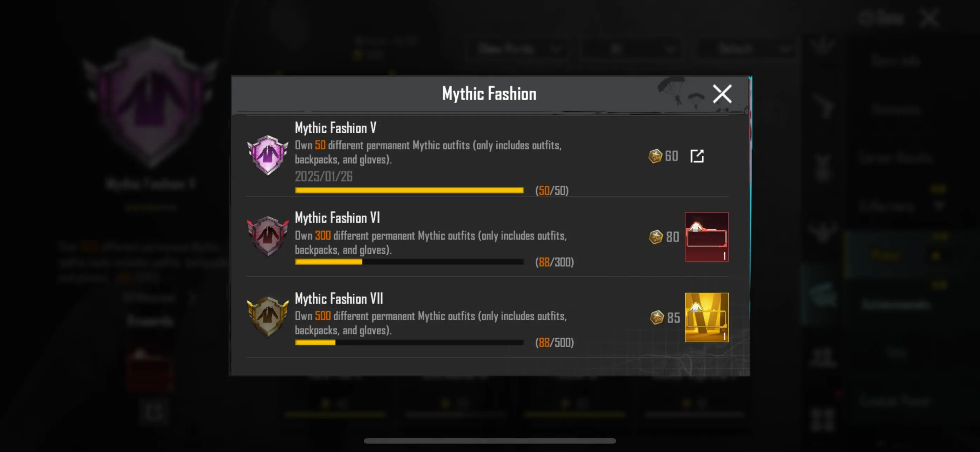Click the 50/50 completed progress bar
The height and width of the screenshot is (452, 980).
click(409, 190)
